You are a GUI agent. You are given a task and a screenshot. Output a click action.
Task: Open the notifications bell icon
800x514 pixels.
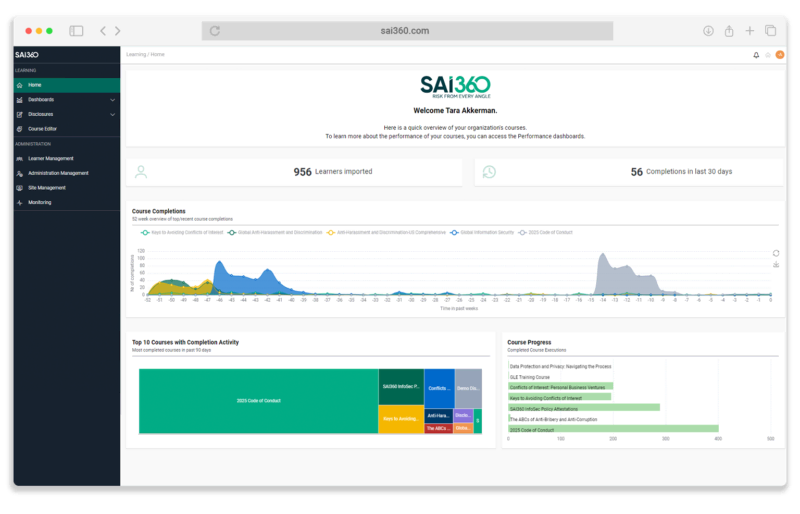[x=756, y=55]
